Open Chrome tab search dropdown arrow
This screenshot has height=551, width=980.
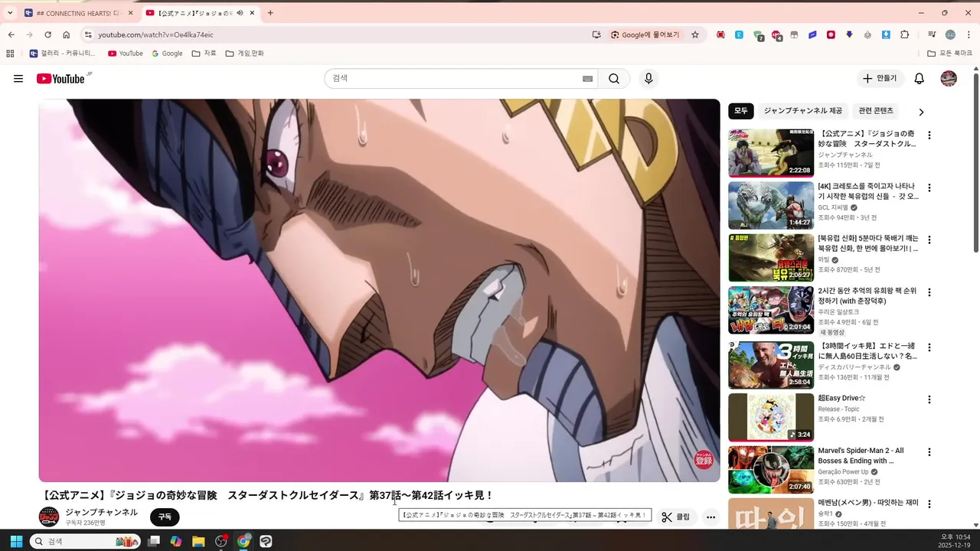pos(10,13)
